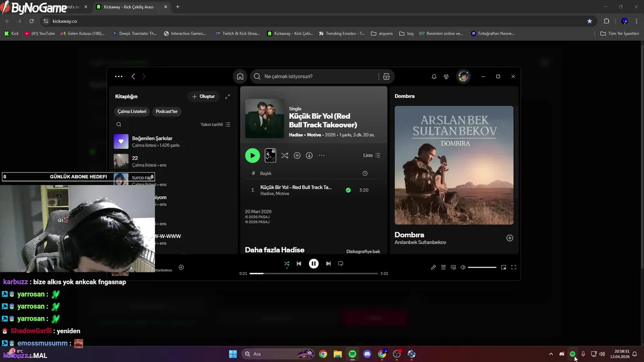Open the browse icon beside Spotify's search box
Image resolution: width=644 pixels, height=362 pixels.
point(386,76)
